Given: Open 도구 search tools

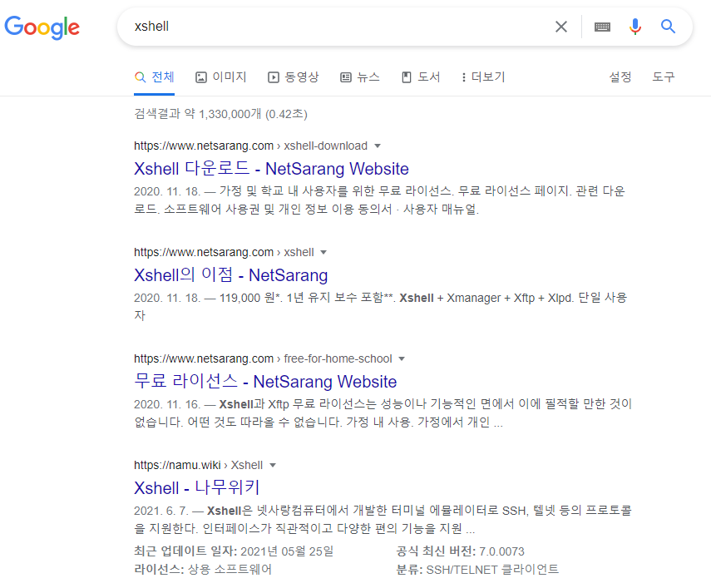Looking at the screenshot, I should [664, 77].
